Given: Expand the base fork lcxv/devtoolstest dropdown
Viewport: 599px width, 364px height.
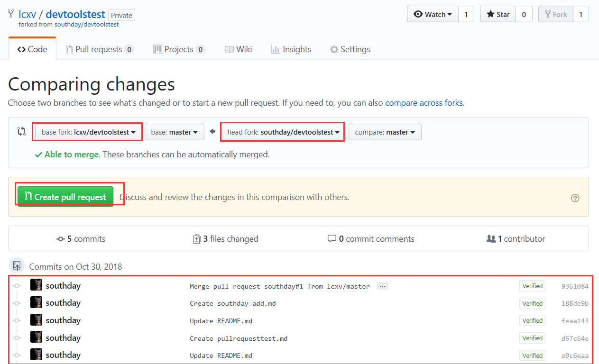Looking at the screenshot, I should point(89,132).
